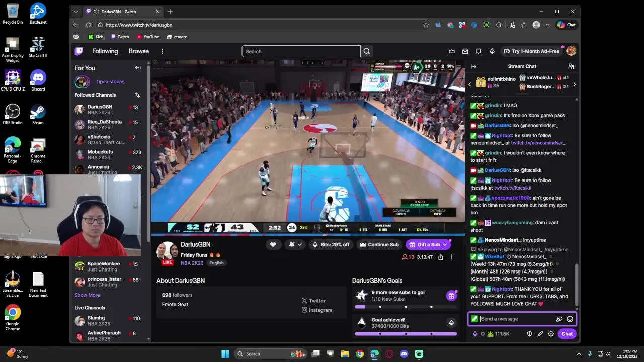Click Show More in followed channels
This screenshot has height=362, width=644.
[87, 295]
